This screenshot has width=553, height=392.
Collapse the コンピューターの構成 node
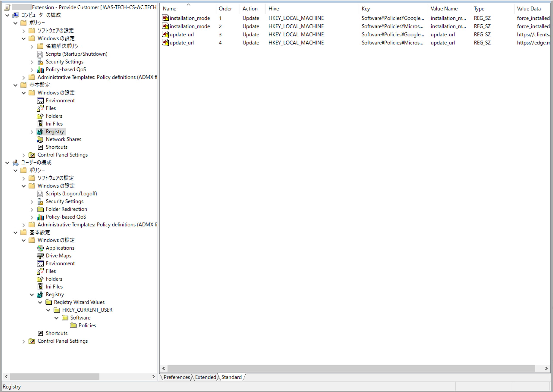[7, 16]
